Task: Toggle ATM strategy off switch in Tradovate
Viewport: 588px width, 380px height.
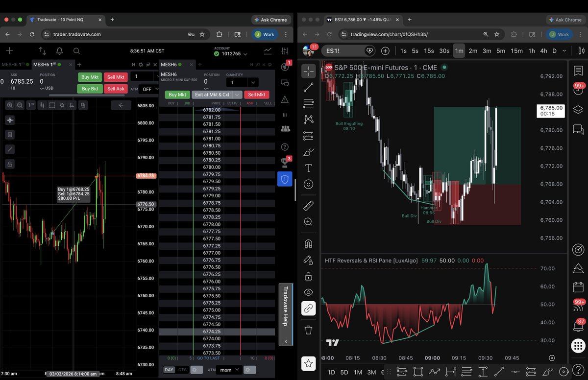Action: click(x=147, y=89)
